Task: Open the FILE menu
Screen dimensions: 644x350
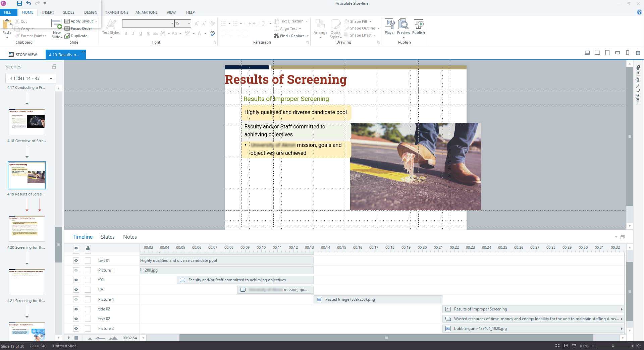Action: (7, 12)
